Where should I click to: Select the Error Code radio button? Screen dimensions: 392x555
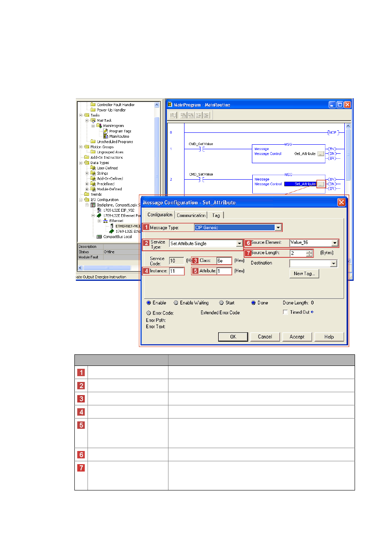149,313
